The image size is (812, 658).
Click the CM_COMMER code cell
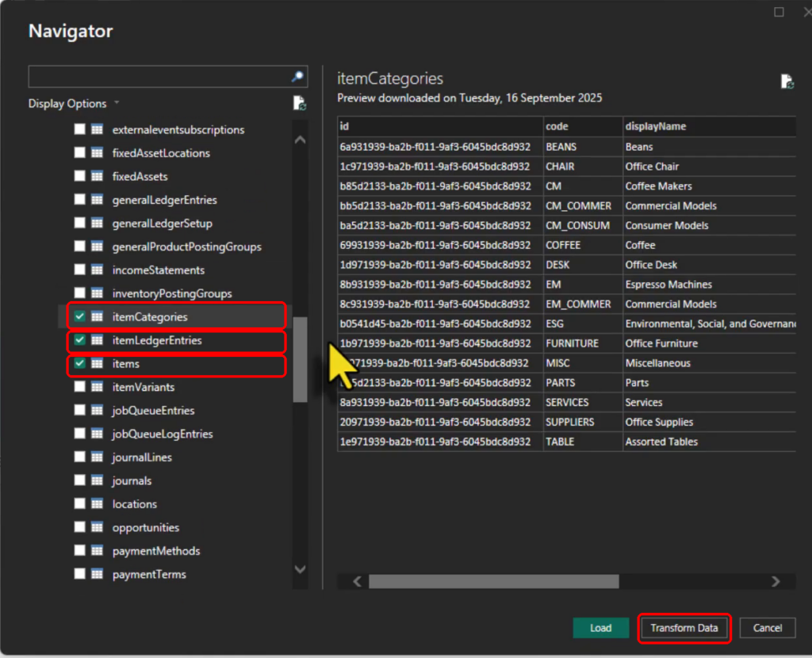pos(583,205)
